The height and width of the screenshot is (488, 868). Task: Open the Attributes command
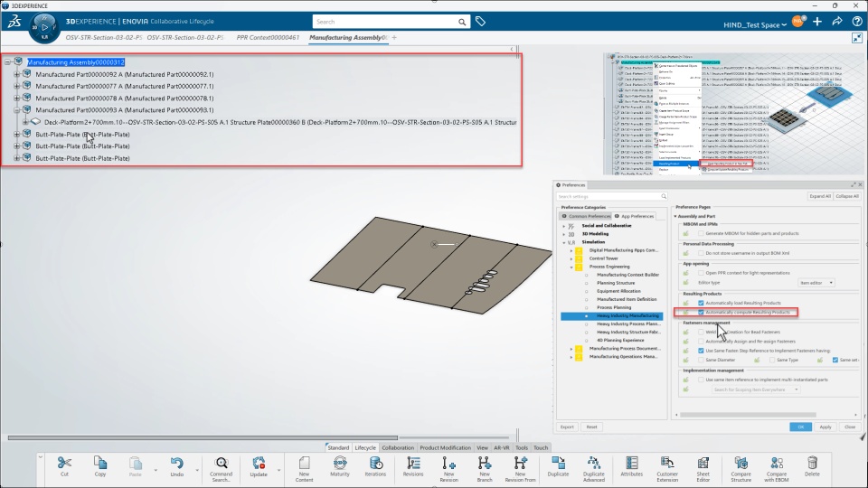pos(632,466)
